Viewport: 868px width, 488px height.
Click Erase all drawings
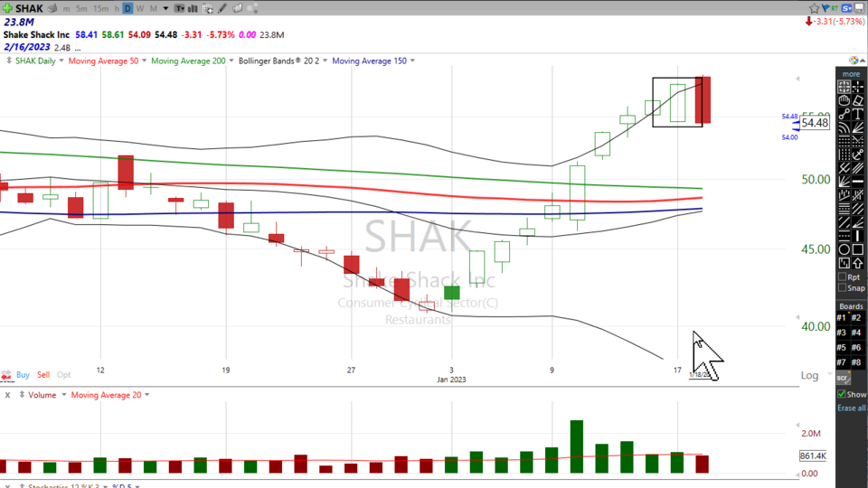[852, 408]
